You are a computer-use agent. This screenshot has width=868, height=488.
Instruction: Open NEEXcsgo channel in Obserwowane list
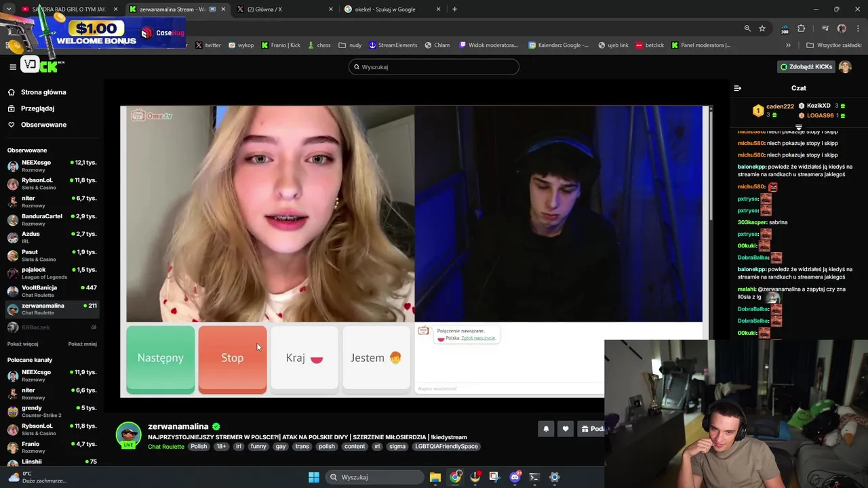52,166
